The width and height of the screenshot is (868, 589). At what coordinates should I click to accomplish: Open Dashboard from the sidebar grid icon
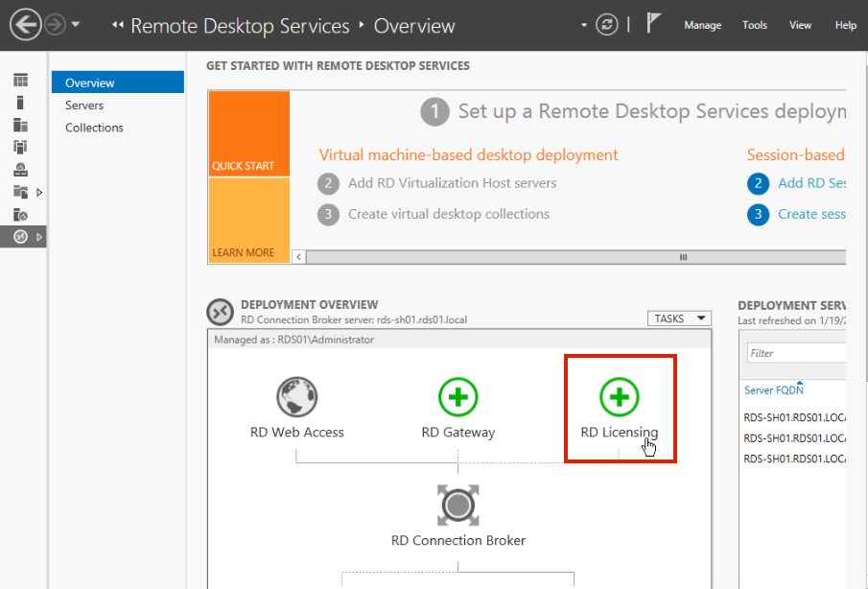pos(20,81)
